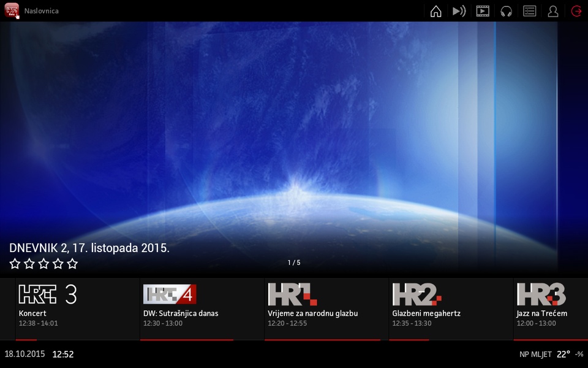Open the headphones radio icon

(x=507, y=11)
